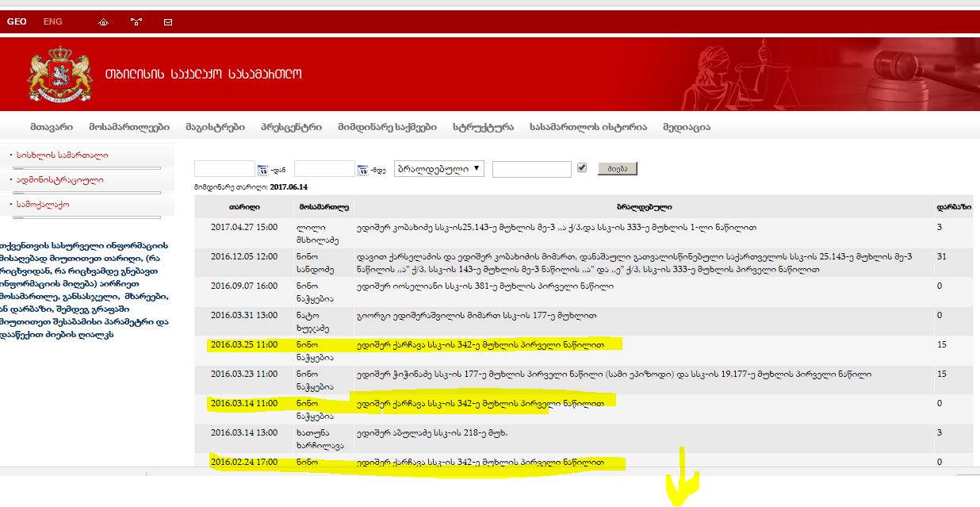Click the date cell 2016.03.31 13:00
The height and width of the screenshot is (507, 980).
244,315
